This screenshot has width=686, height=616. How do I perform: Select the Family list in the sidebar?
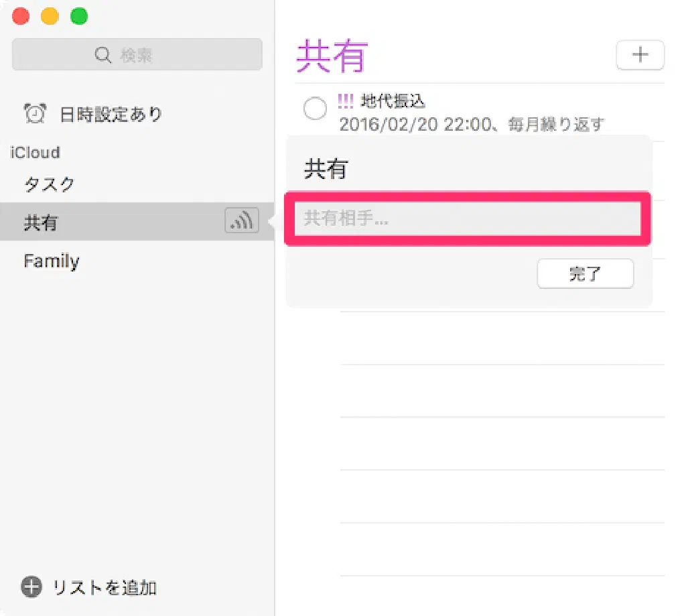[52, 261]
